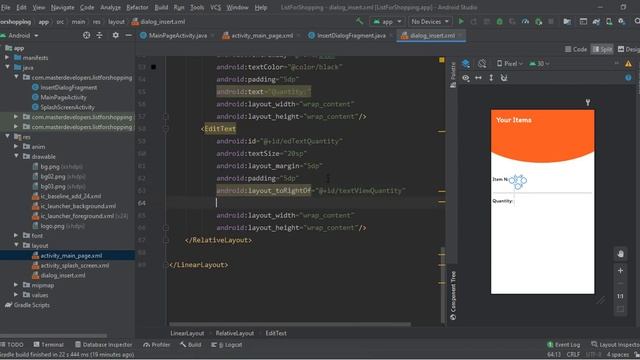Open the Component Tree side panel
640x360 pixels.
pos(453,296)
